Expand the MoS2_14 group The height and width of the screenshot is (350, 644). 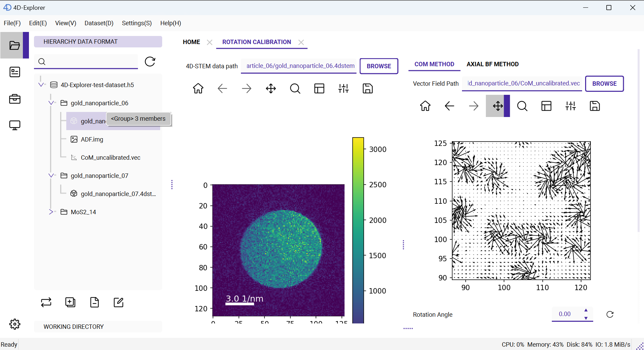pyautogui.click(x=51, y=212)
